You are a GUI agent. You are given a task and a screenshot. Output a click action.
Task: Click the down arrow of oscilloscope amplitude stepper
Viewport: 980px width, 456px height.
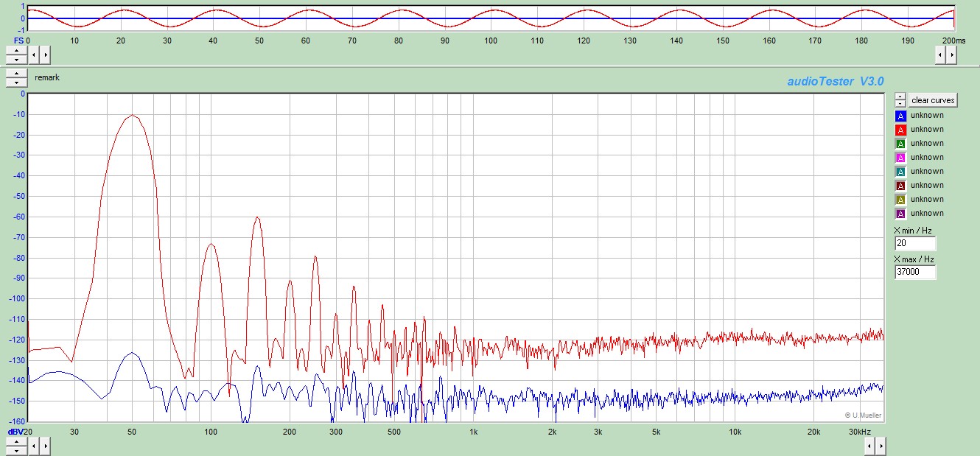16,58
